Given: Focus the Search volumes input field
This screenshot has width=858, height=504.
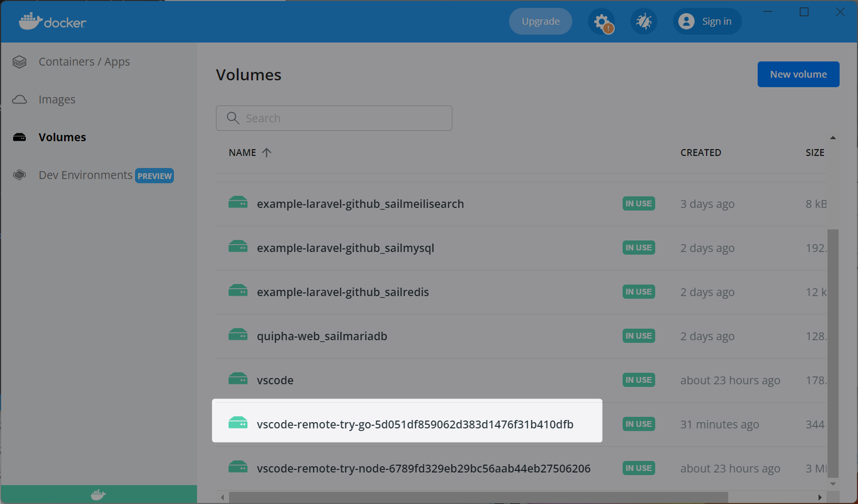Looking at the screenshot, I should [334, 118].
